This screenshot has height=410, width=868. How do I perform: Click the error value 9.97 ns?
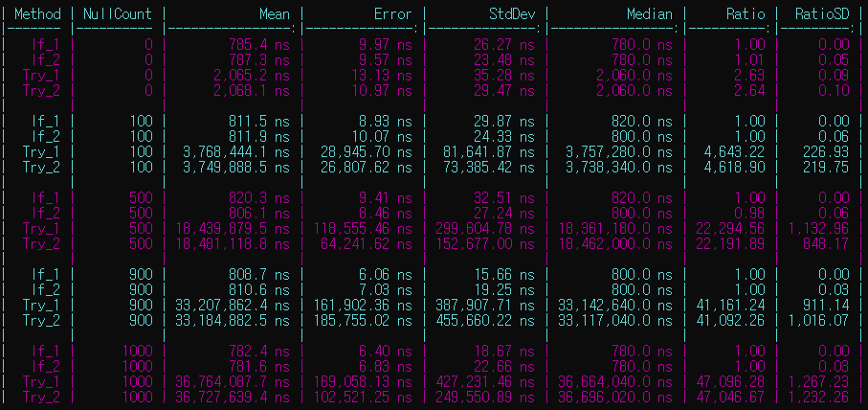click(386, 45)
